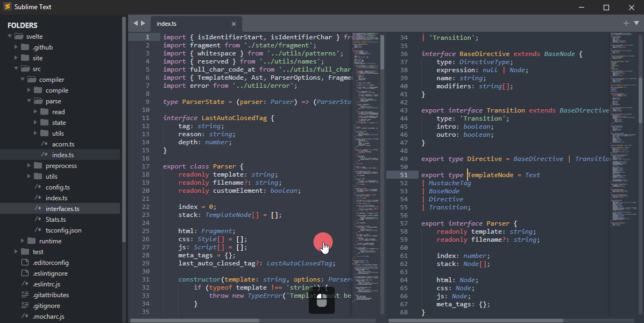
Task: Open ".eslintrc.js" in the sidebar
Action: (46, 284)
